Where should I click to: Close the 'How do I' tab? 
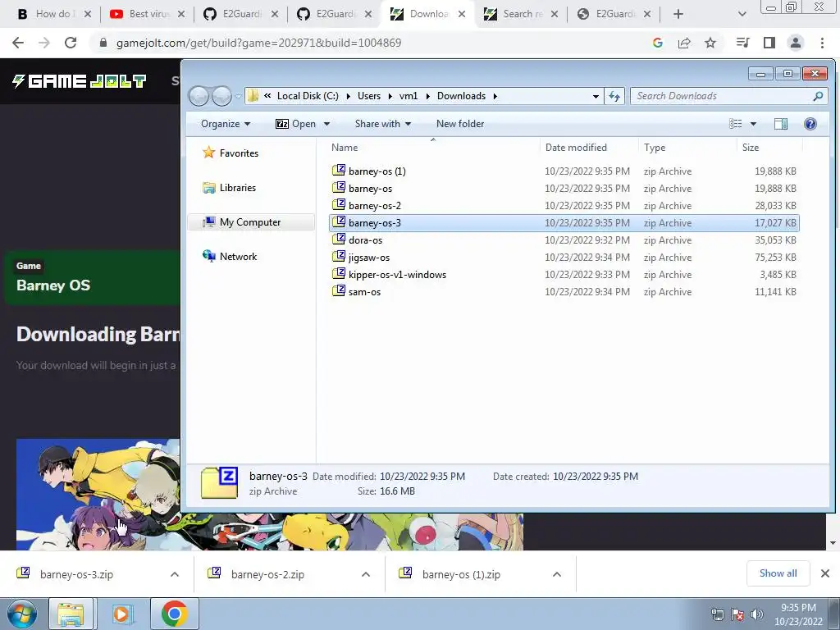click(x=88, y=14)
